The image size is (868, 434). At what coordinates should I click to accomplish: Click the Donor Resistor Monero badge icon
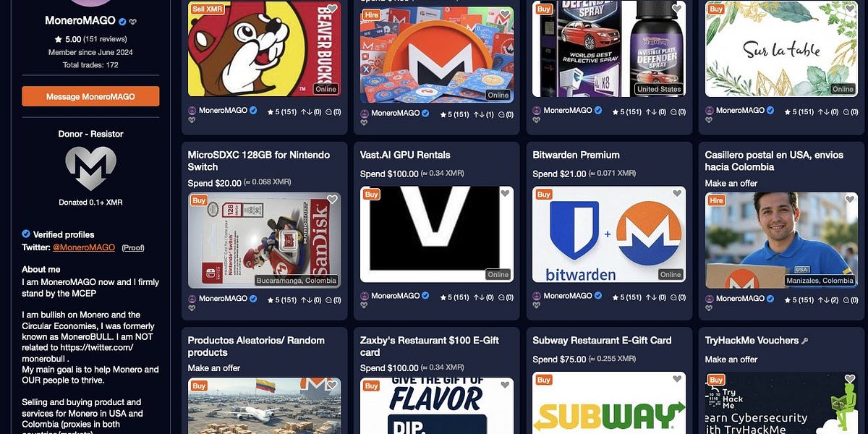90,168
